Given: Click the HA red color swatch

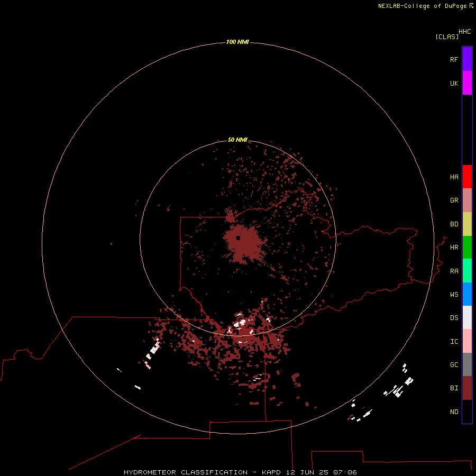Looking at the screenshot, I should tap(467, 177).
